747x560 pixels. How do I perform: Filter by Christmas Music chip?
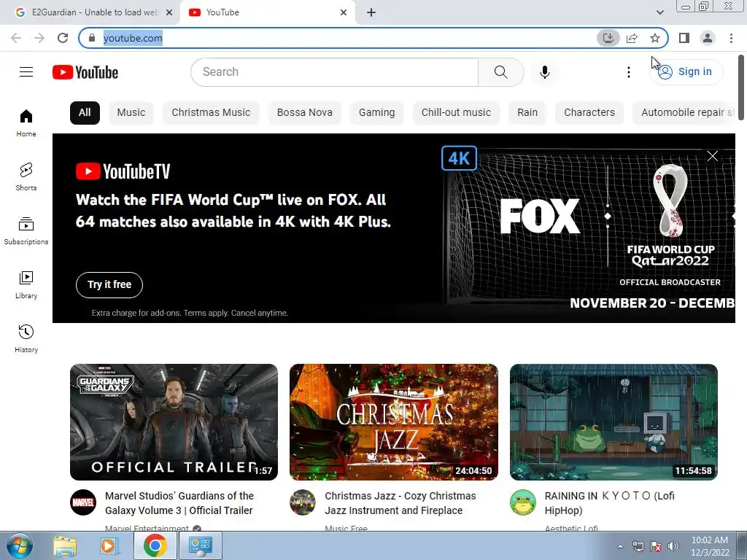pos(211,113)
